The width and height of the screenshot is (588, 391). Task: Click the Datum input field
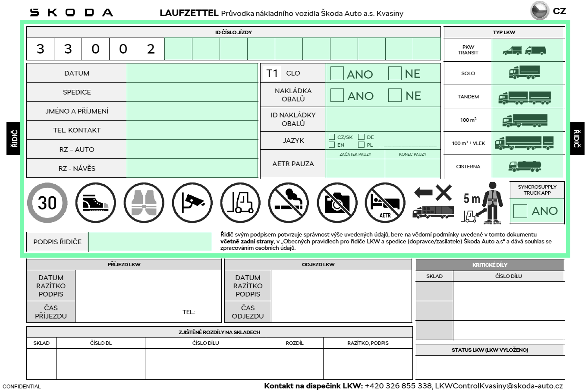192,73
